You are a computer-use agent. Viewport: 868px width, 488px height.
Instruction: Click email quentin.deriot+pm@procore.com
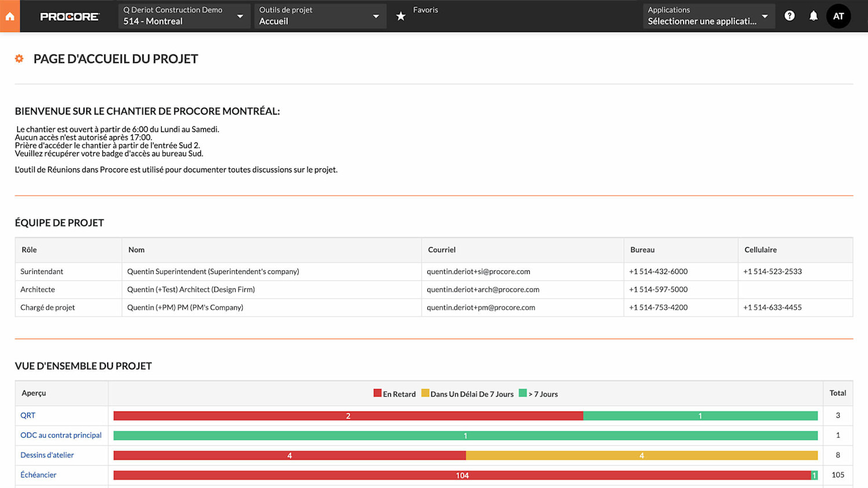click(x=481, y=307)
